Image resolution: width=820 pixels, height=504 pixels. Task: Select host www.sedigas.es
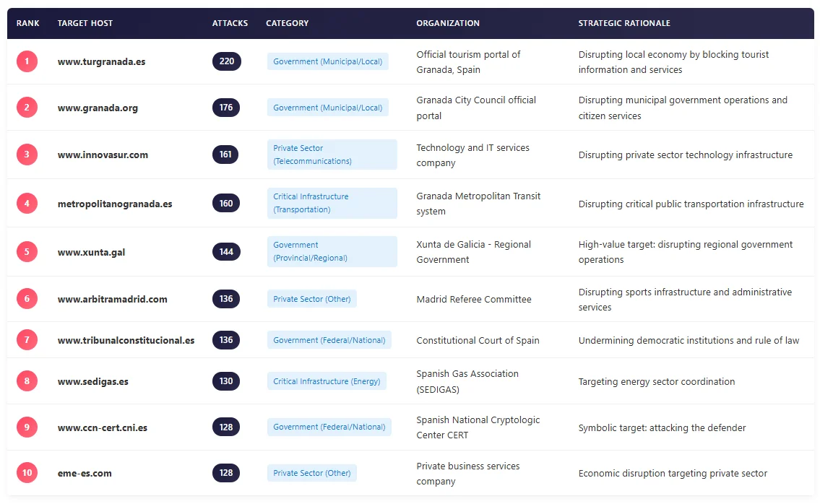pyautogui.click(x=92, y=382)
